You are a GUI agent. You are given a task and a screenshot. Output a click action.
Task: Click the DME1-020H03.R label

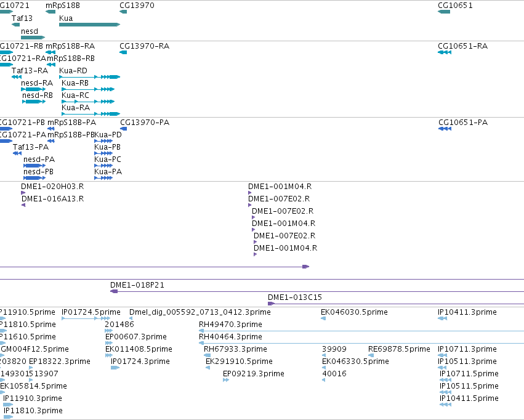pyautogui.click(x=52, y=187)
